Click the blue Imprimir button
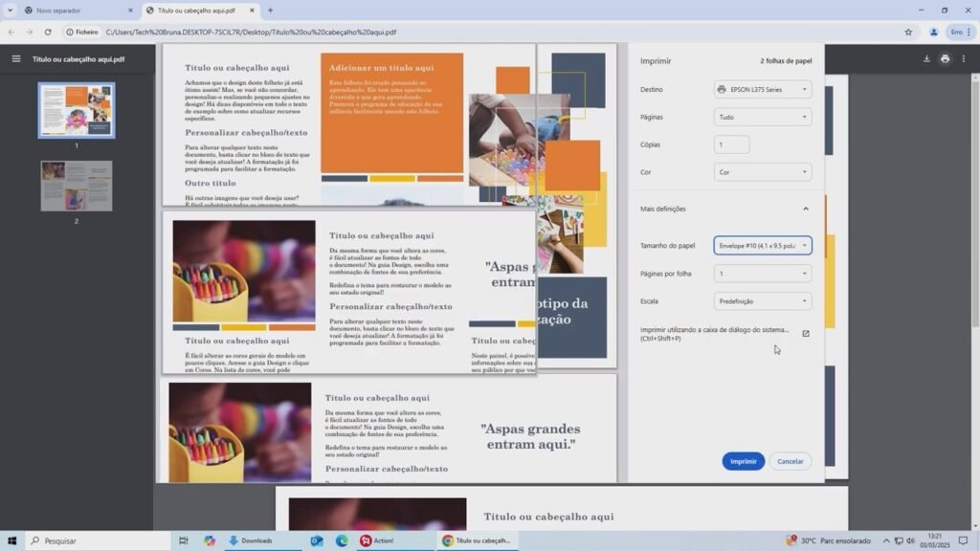This screenshot has width=980, height=551. click(x=743, y=461)
